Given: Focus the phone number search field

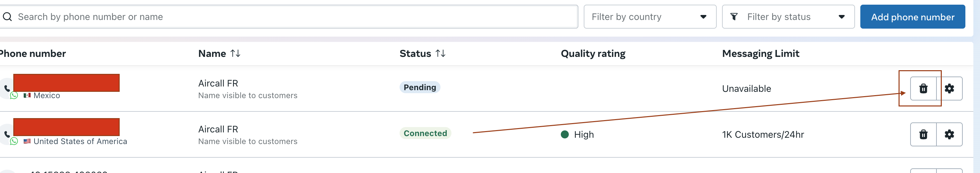Looking at the screenshot, I should (289, 17).
